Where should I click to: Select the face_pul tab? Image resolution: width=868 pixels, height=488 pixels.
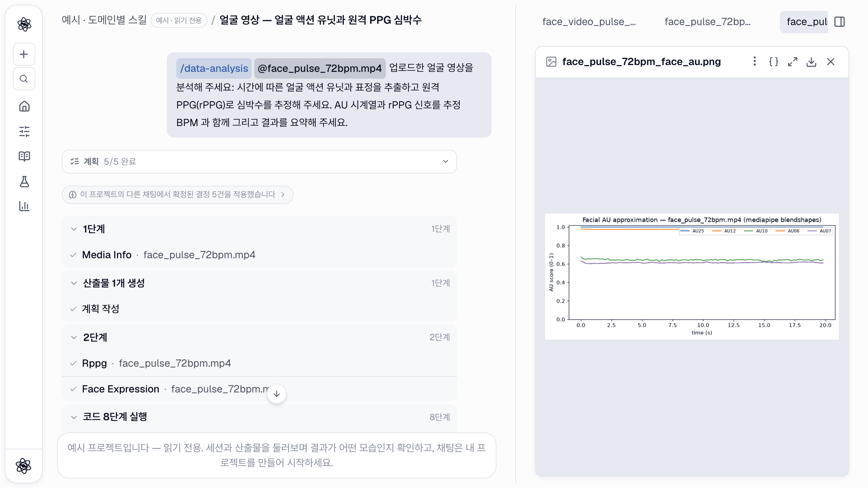(x=804, y=22)
